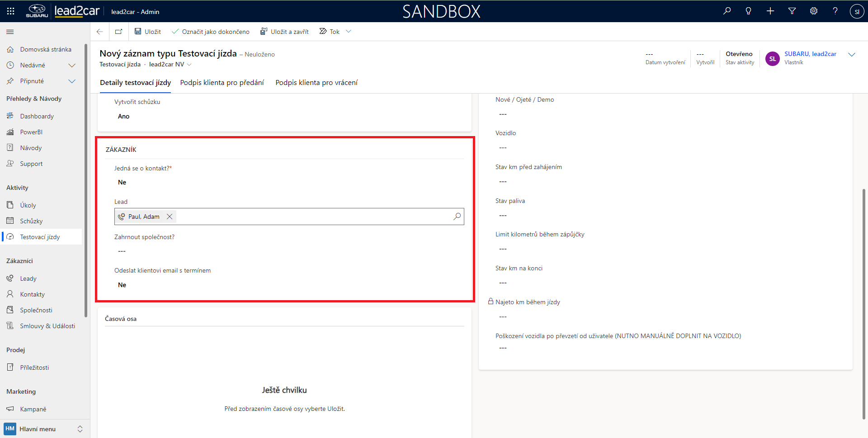The width and height of the screenshot is (868, 438).
Task: Click the Lead lookup search field
Action: point(312,217)
